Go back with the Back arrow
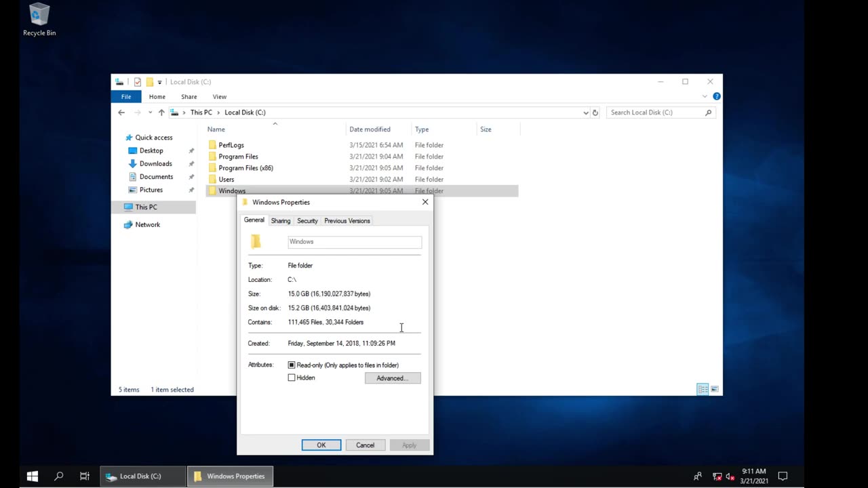Image resolution: width=868 pixels, height=488 pixels. 121,113
